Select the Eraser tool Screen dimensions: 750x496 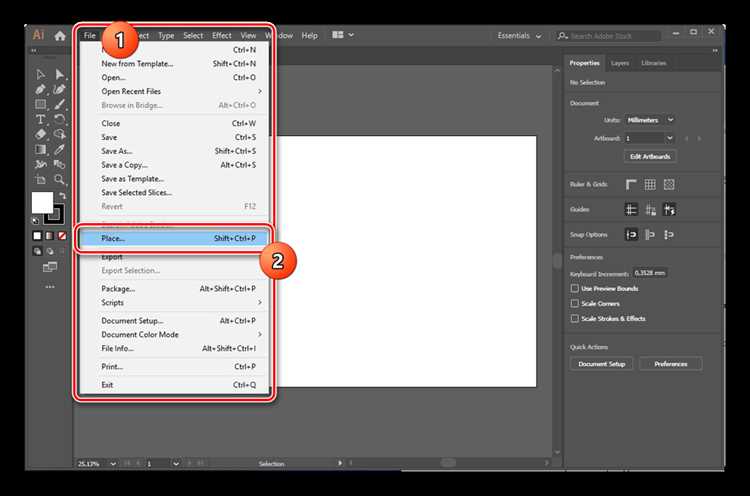[40, 134]
